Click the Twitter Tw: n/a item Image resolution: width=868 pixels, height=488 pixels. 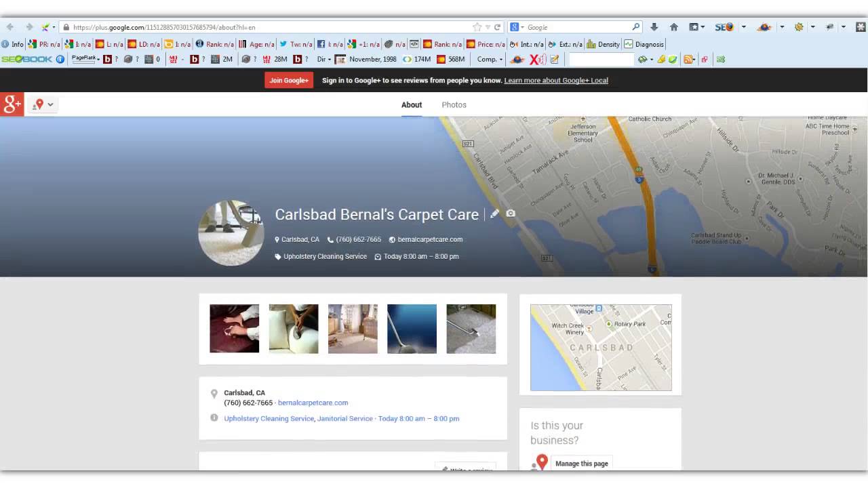click(296, 44)
